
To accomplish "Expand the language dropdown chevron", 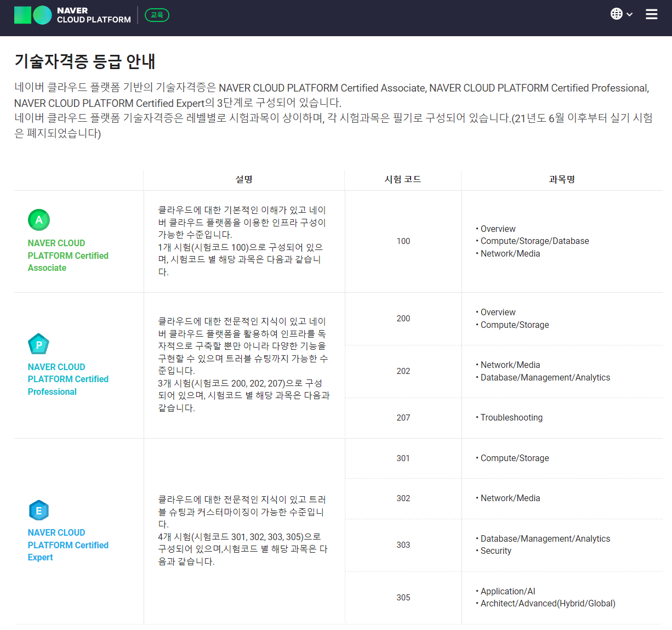I will [x=630, y=14].
